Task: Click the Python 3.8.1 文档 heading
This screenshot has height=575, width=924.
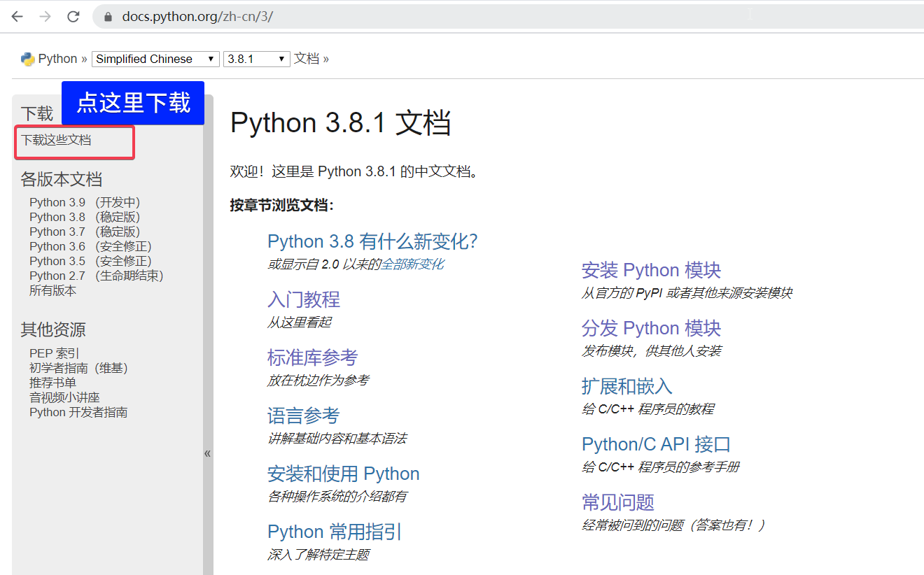Action: pos(340,123)
